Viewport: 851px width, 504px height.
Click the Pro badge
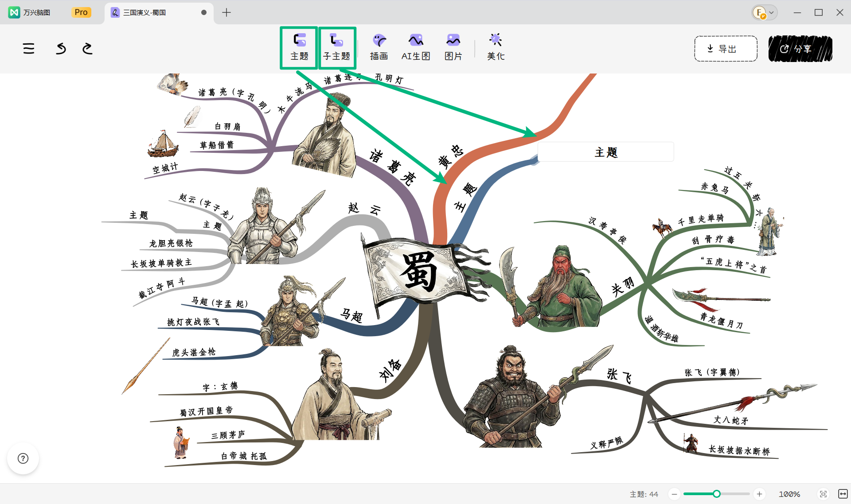coord(81,12)
